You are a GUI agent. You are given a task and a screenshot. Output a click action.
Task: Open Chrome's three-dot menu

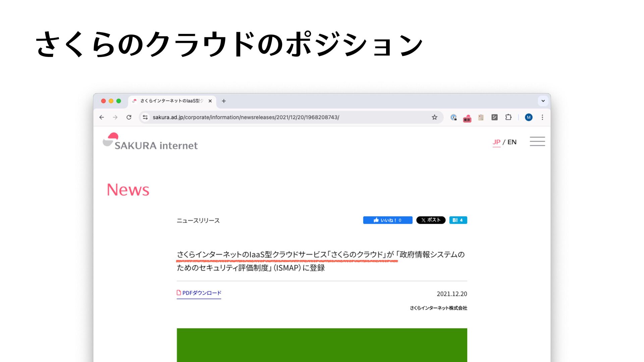point(542,117)
